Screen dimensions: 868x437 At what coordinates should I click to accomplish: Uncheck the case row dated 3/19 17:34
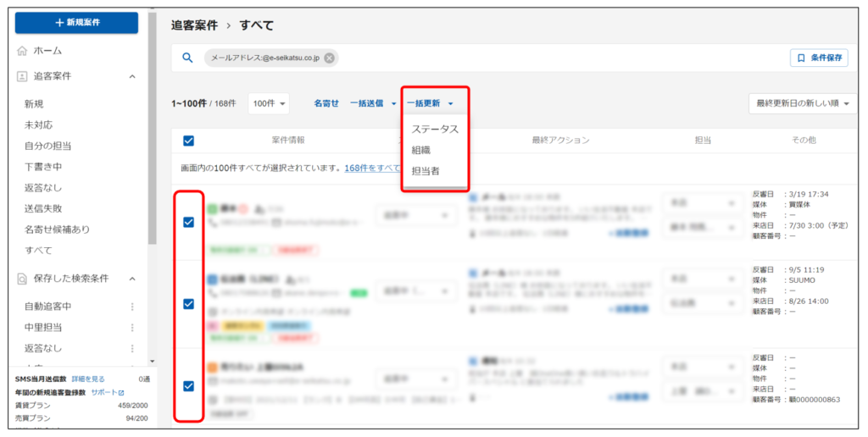pyautogui.click(x=189, y=222)
